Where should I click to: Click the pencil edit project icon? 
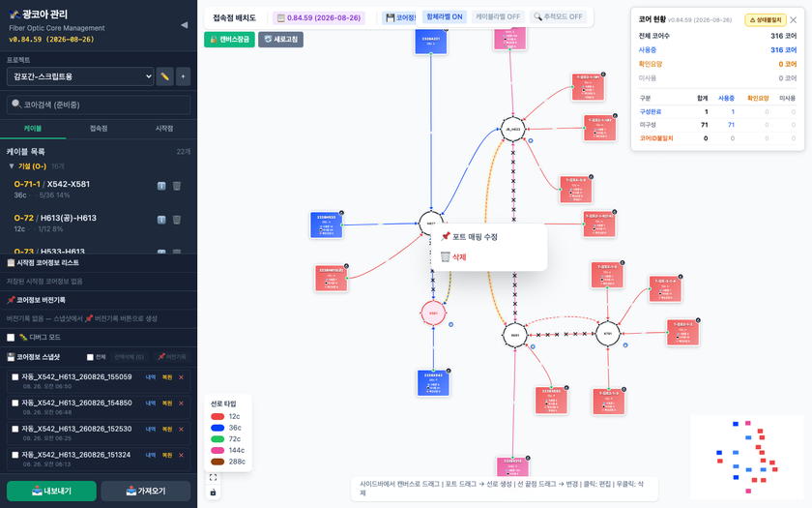click(x=164, y=76)
